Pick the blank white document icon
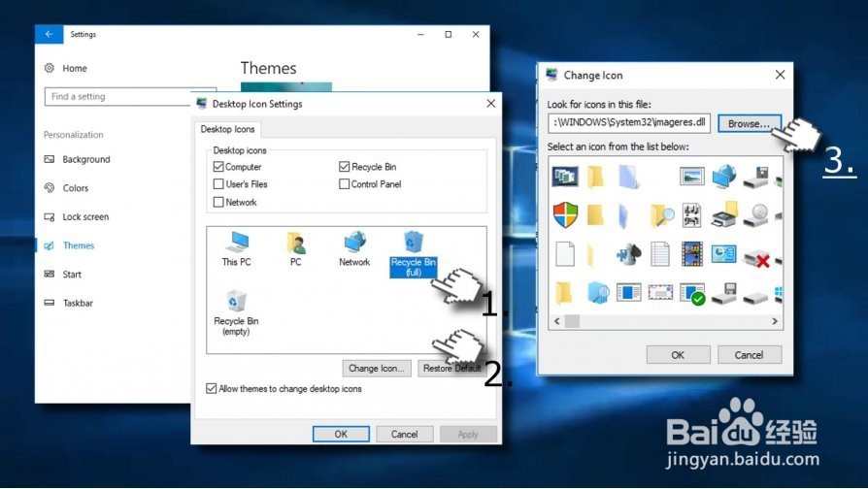Image resolution: width=868 pixels, height=489 pixels. (565, 254)
